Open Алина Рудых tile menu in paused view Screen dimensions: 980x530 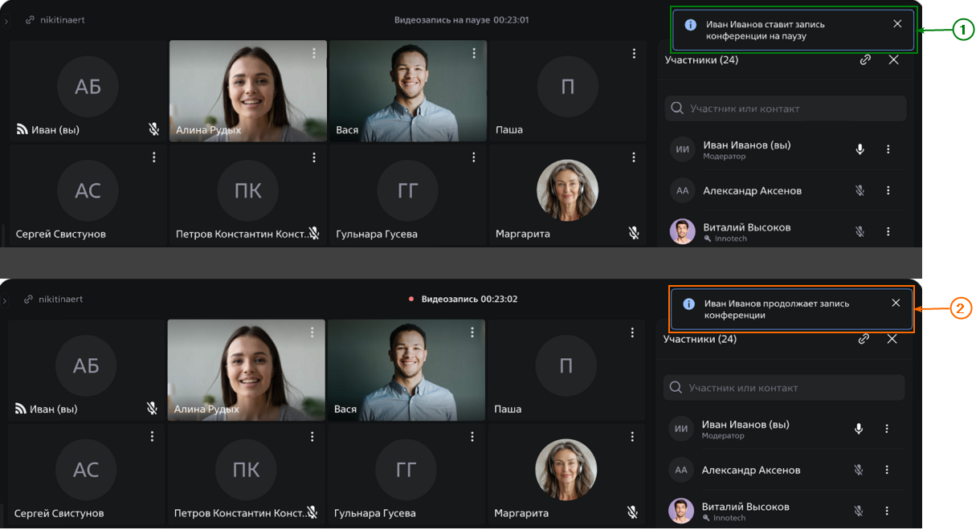click(x=314, y=53)
